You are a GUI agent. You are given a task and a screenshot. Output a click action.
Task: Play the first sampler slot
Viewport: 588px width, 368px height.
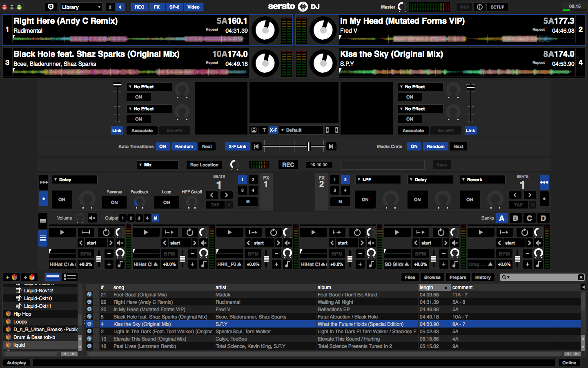[x=62, y=232]
